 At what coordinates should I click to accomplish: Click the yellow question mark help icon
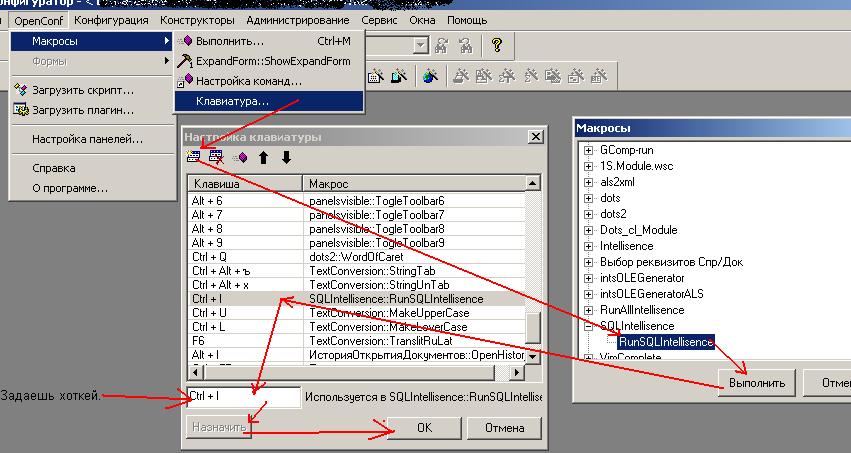495,45
